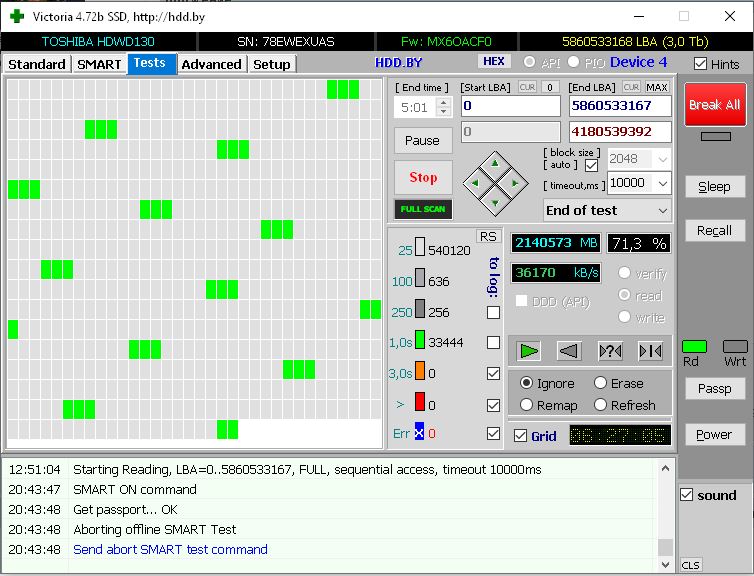This screenshot has height=576, width=754.
Task: Click the up arrow on diamond navigator
Action: click(495, 164)
